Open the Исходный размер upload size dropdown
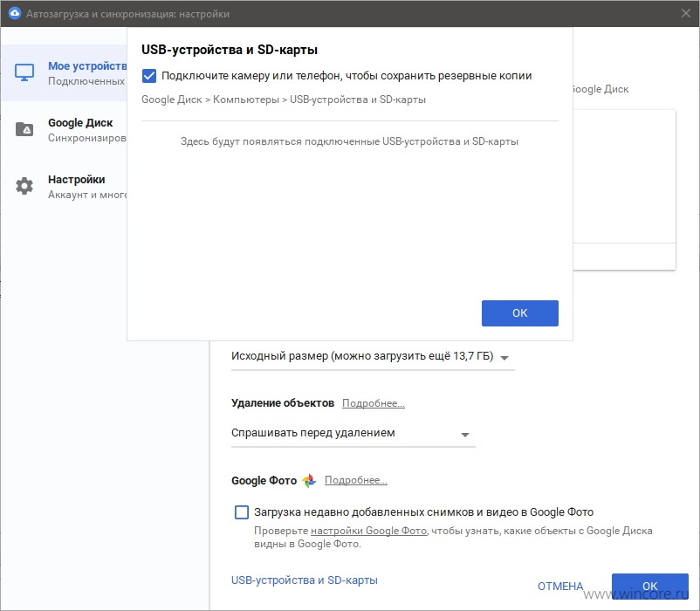This screenshot has width=700, height=611. pos(373,357)
